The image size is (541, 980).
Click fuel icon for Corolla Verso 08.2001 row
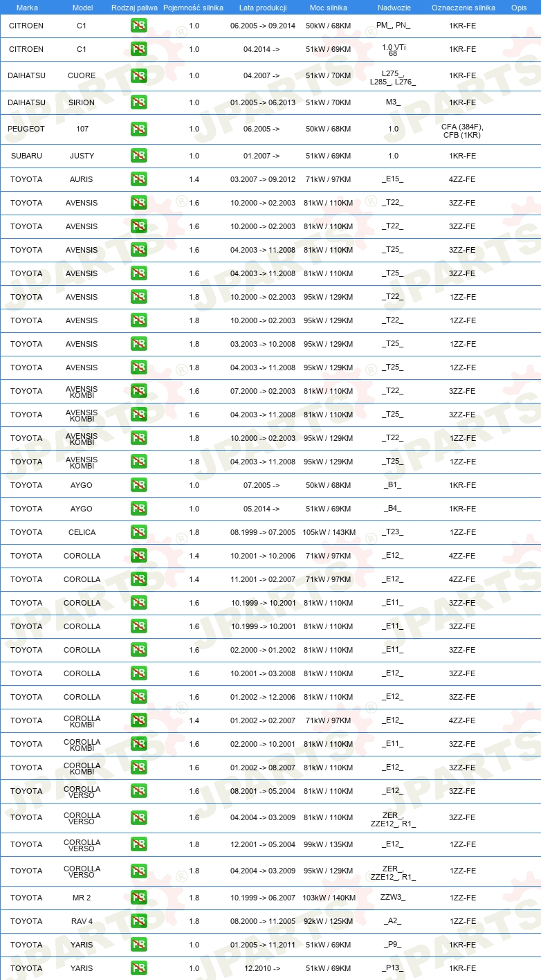coord(138,791)
